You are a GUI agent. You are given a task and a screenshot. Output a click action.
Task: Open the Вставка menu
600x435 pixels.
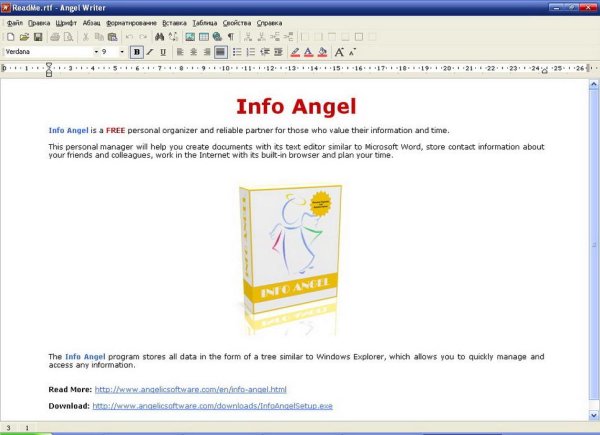point(174,23)
